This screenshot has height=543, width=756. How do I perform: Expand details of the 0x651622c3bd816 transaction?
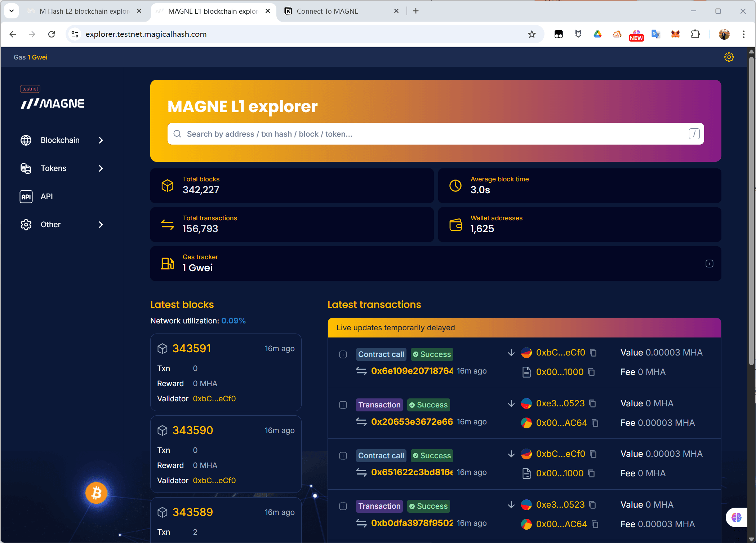tap(343, 456)
